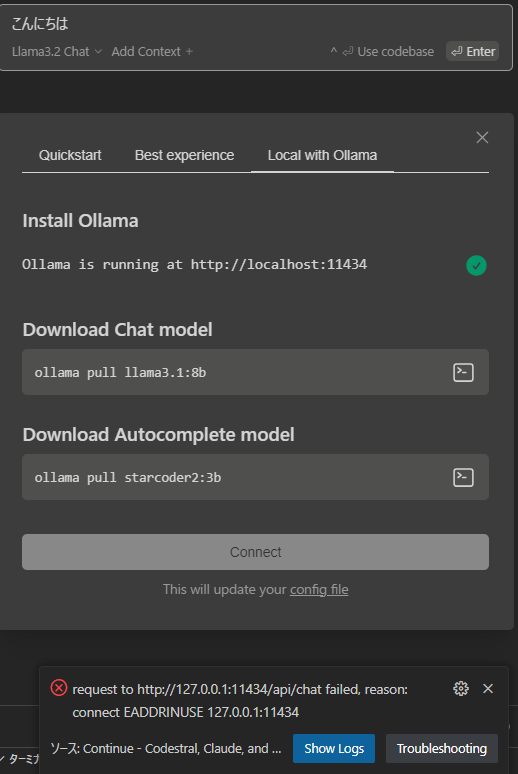The width and height of the screenshot is (518, 774).
Task: Open notification settings gear icon
Action: [x=461, y=689]
